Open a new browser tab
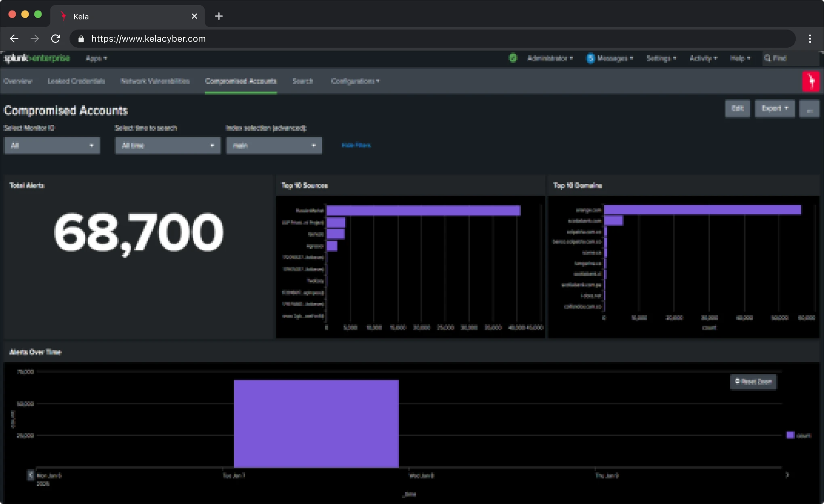Viewport: 824px width, 504px height. pyautogui.click(x=219, y=16)
